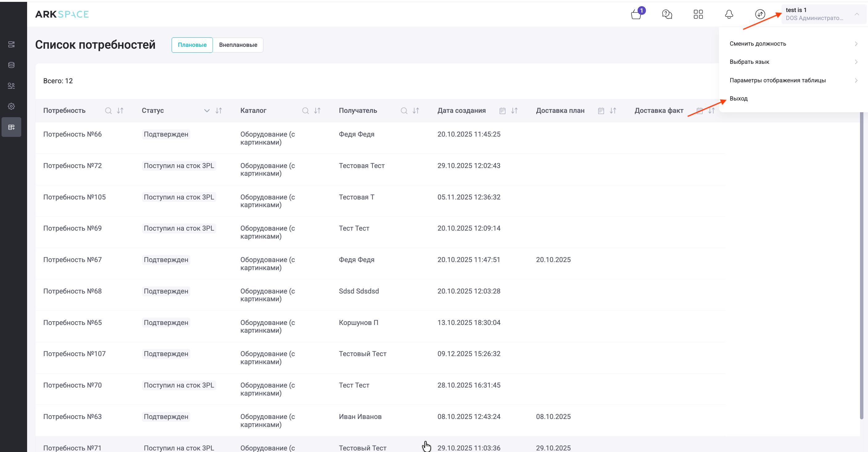
Task: Click the circular sync arrows icon
Action: pyautogui.click(x=760, y=14)
